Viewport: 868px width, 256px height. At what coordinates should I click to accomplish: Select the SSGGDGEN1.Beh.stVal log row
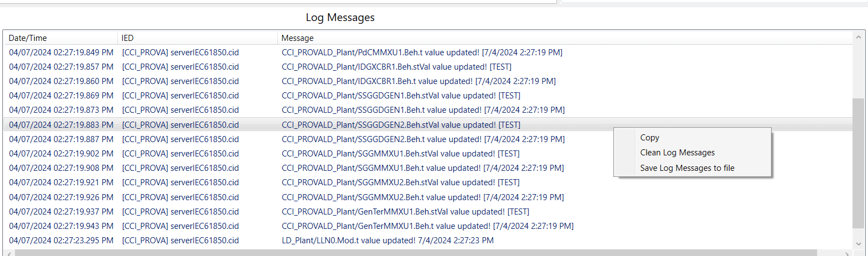point(428,95)
